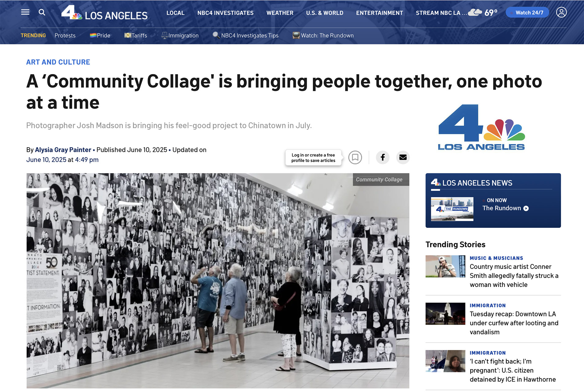Image resolution: width=584 pixels, height=392 pixels.
Task: Share the article on Facebook
Action: pyautogui.click(x=383, y=157)
